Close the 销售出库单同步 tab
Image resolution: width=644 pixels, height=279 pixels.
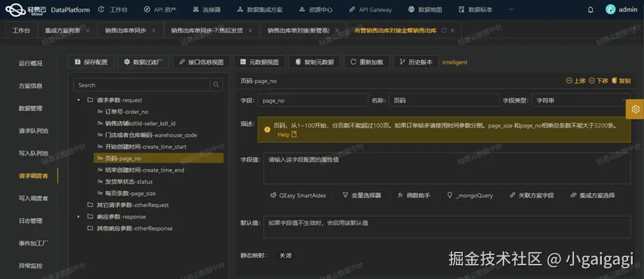coord(154,30)
